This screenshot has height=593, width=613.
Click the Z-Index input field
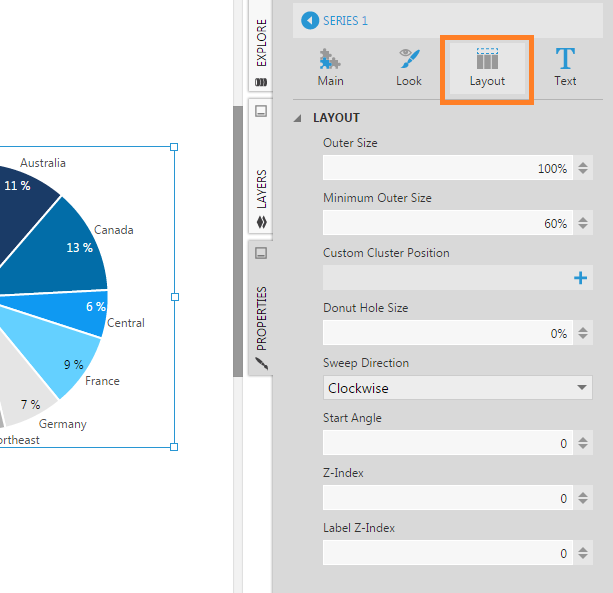(447, 498)
